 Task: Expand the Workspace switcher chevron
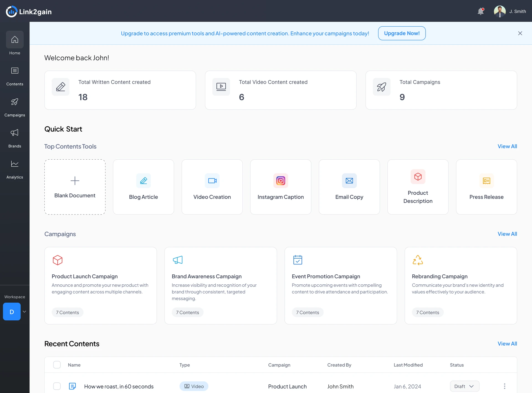click(24, 312)
